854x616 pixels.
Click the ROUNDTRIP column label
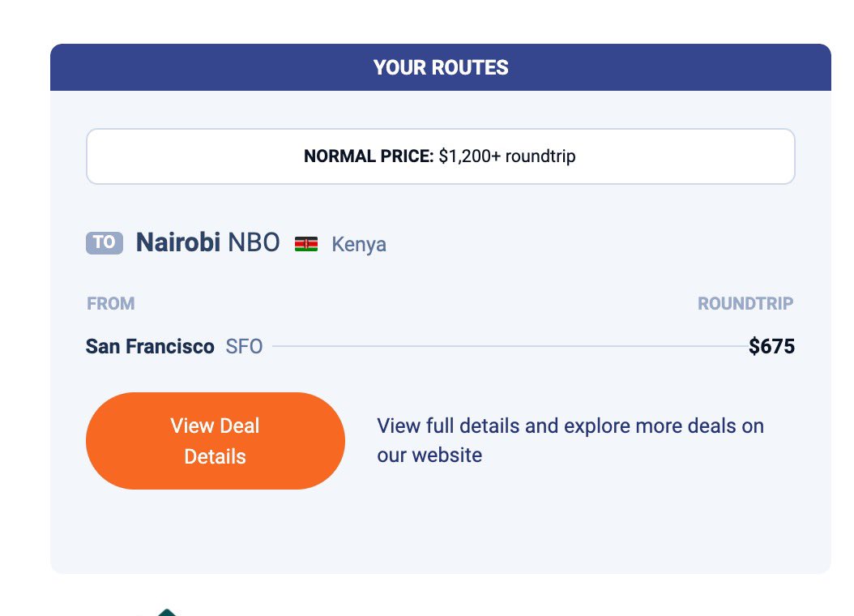point(745,304)
